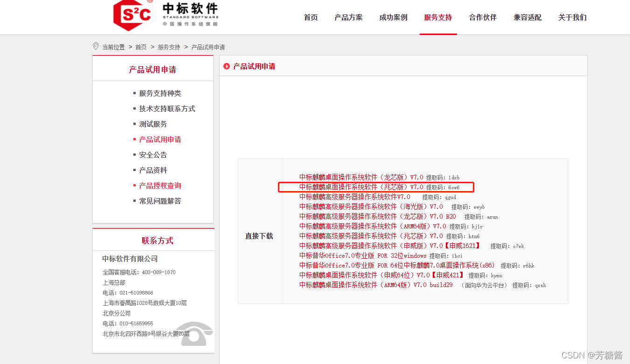This screenshot has width=630, height=364.
Task: Click the （面向华为云平台） note
Action: 484,285
